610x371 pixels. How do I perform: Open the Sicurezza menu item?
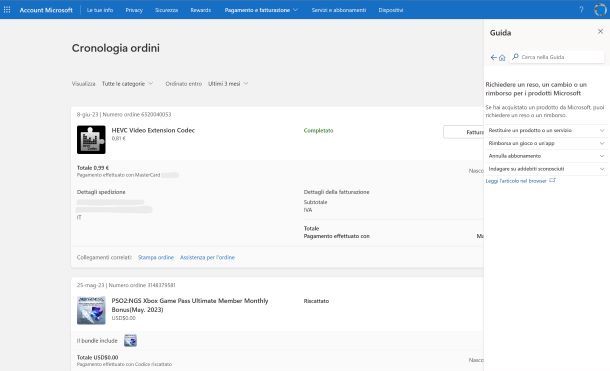tap(167, 10)
